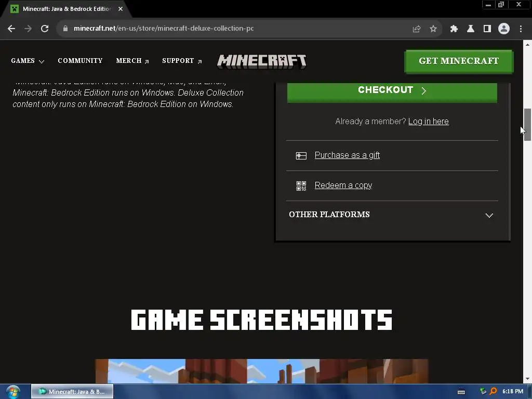Screen dimensions: 532x399
Task: Click the browser forward arrow
Action: point(28,29)
